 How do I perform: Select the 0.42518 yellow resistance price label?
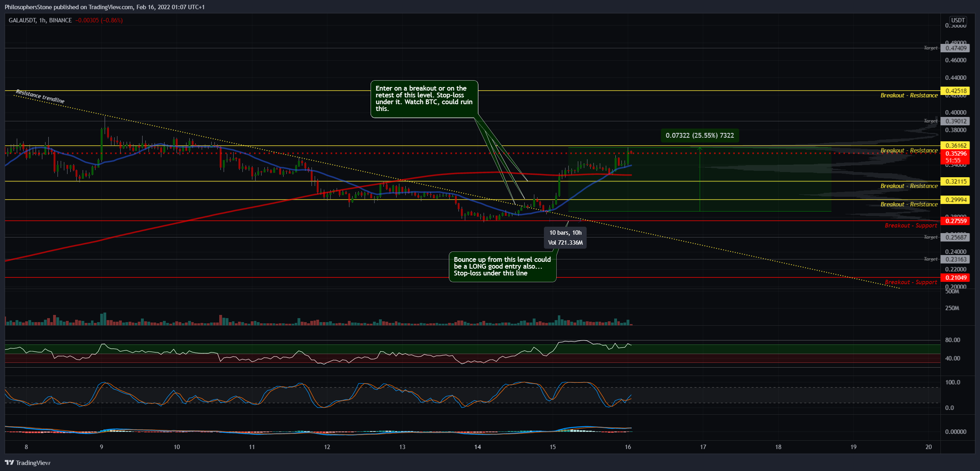pos(955,91)
